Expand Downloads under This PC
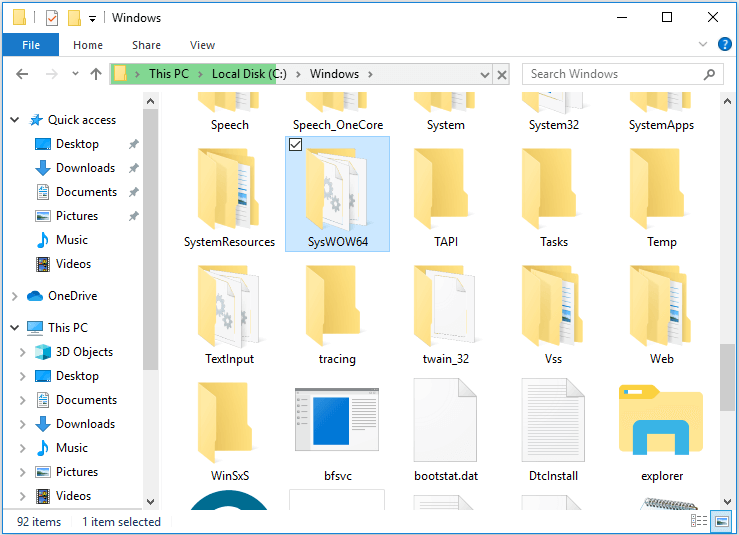Image resolution: width=739 pixels, height=535 pixels. tap(22, 424)
